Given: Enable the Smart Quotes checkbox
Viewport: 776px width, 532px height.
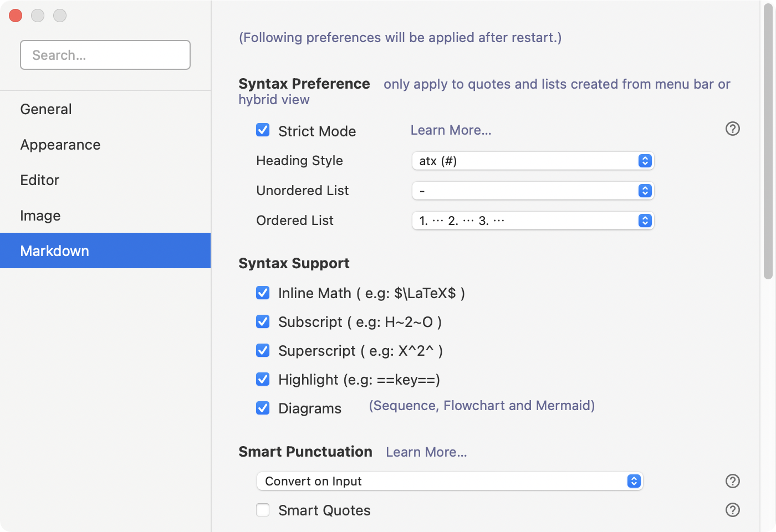Looking at the screenshot, I should pos(263,510).
